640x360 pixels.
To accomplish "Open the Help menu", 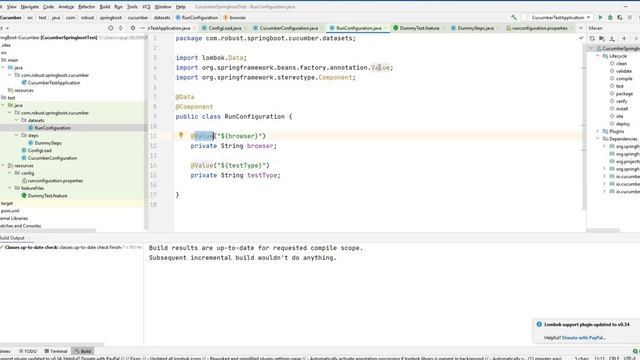I will 180,7.
